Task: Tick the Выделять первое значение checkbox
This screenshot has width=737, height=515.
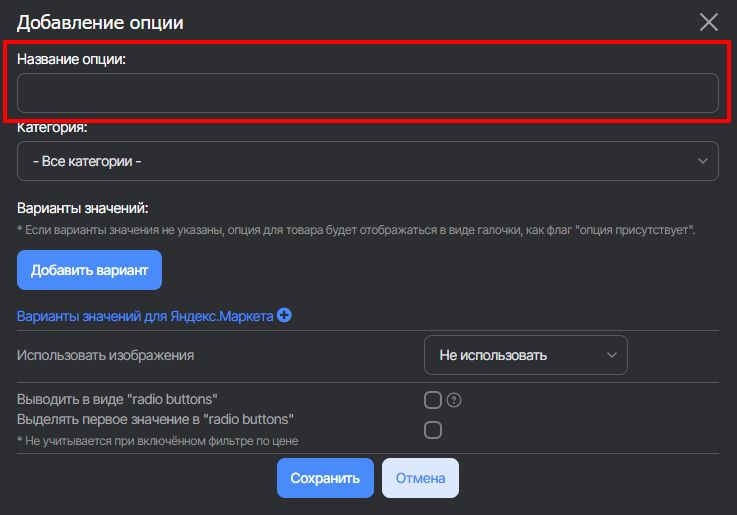Action: (x=433, y=430)
